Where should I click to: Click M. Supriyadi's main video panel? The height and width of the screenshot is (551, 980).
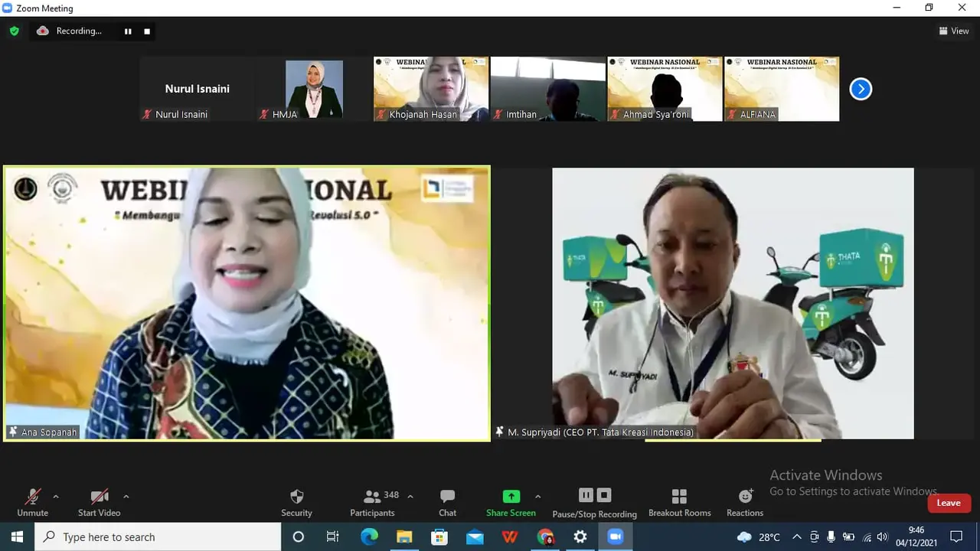(x=733, y=303)
